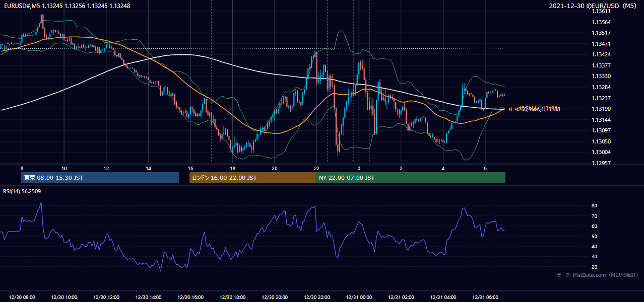Click hour label 18 under the price chart
644x302 pixels.
[x=232, y=168]
